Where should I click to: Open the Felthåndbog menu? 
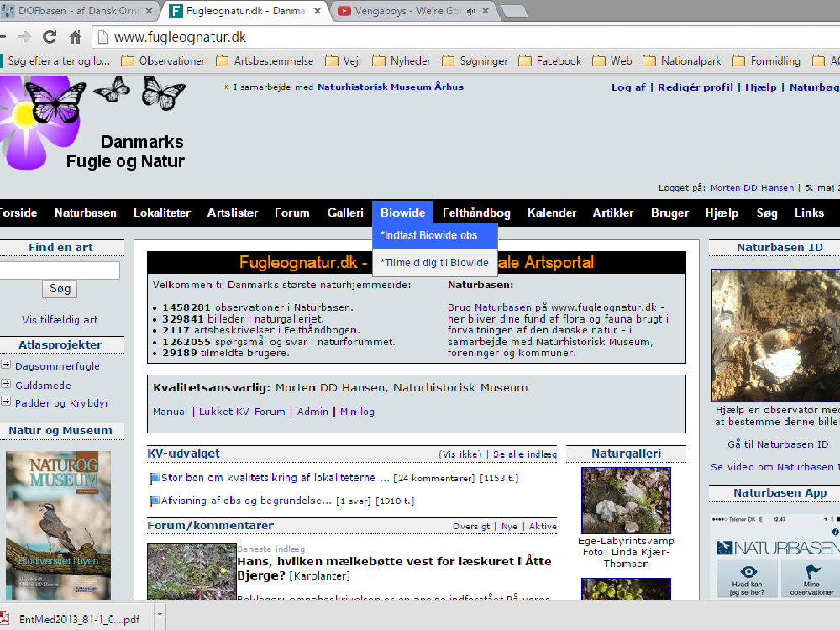pyautogui.click(x=476, y=213)
